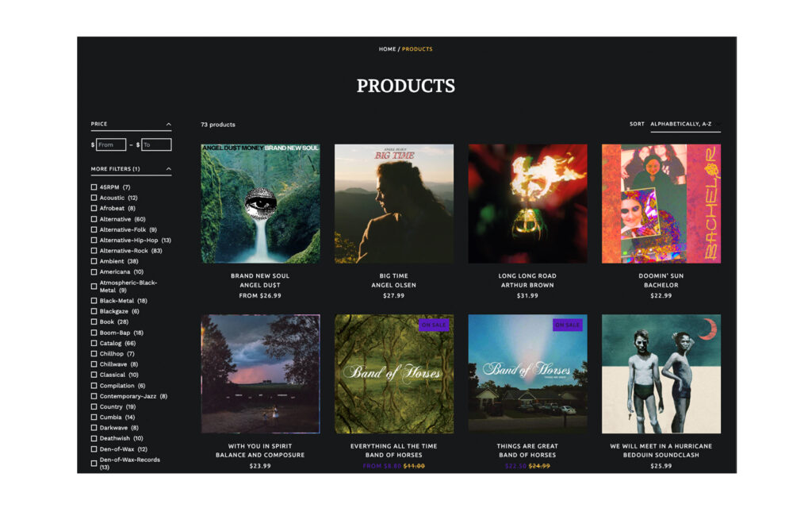Open With You In Spirit product title
812x508 pixels.
(260, 446)
